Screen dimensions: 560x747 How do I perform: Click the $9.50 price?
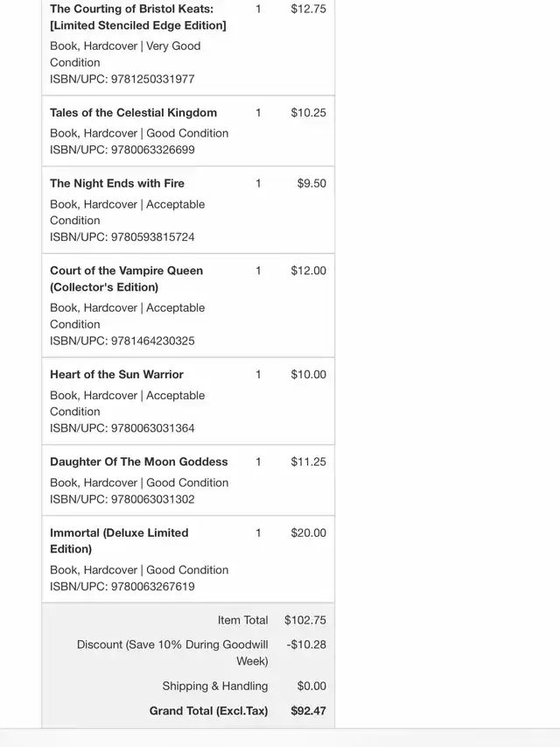311,184
